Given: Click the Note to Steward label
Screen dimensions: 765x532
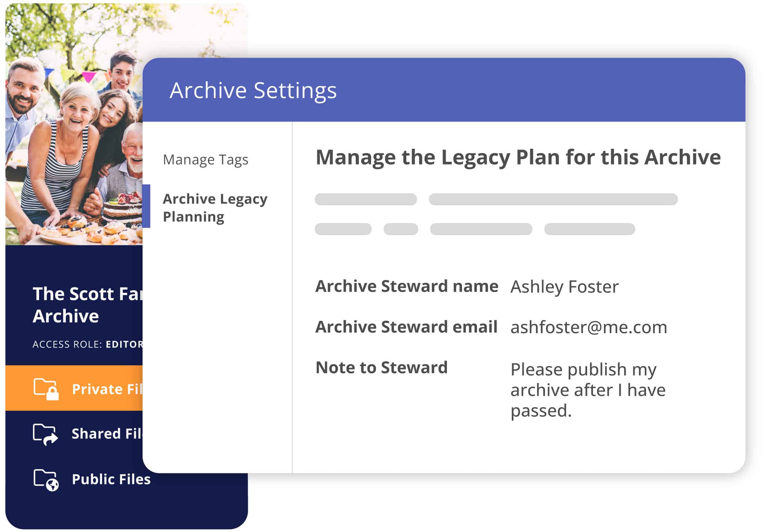Looking at the screenshot, I should tap(381, 367).
